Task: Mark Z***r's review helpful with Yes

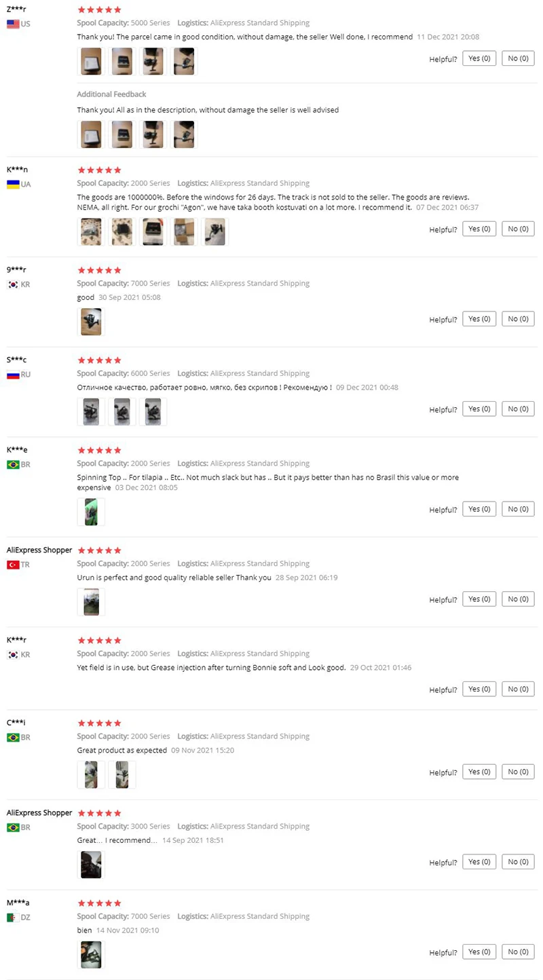Action: click(479, 58)
